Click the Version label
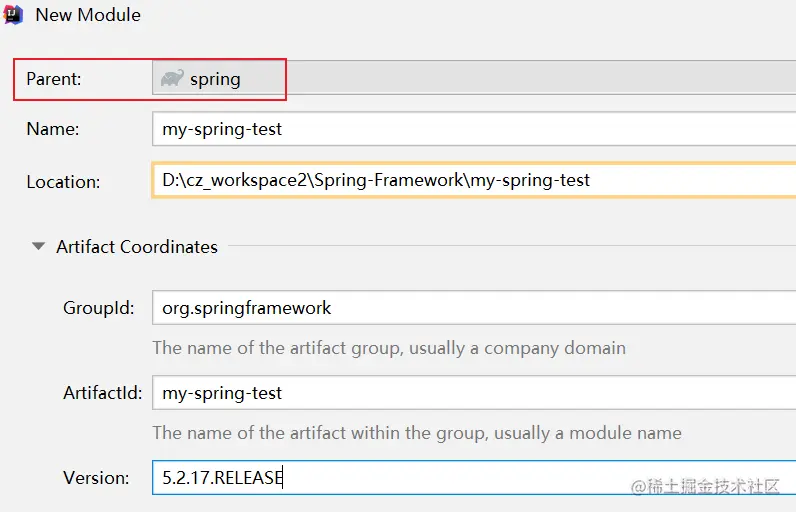796x512 pixels. point(98,478)
